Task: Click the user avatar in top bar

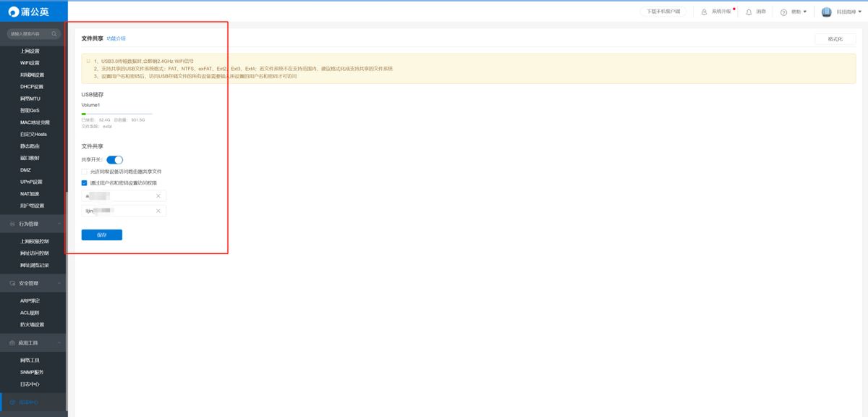Action: point(826,12)
